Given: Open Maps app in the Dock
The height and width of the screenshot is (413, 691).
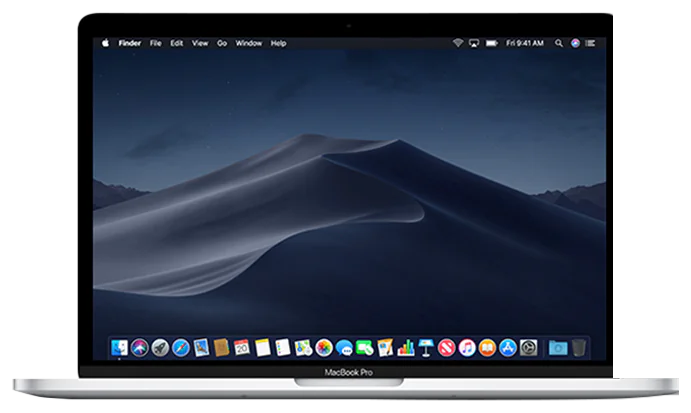Looking at the screenshot, I should (303, 348).
